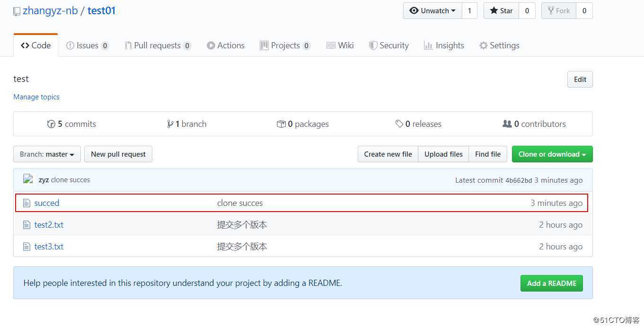This screenshot has height=328, width=644.
Task: Click the watchers count 1
Action: click(x=469, y=11)
